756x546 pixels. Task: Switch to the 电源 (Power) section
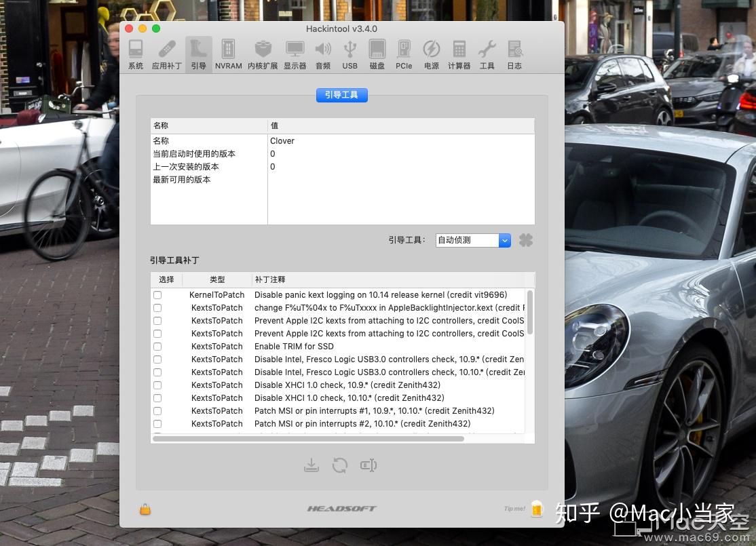(x=432, y=53)
